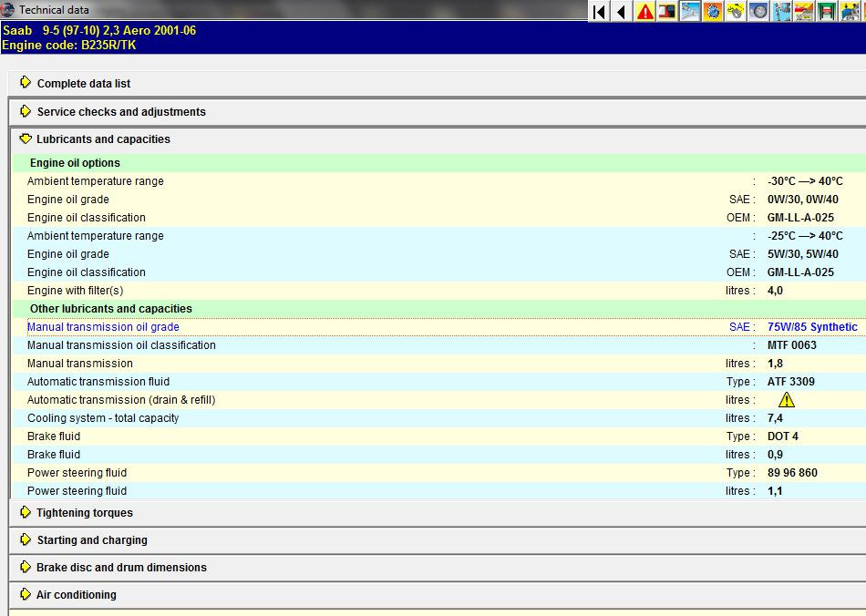The height and width of the screenshot is (616, 866).
Task: Expand Brake disc and drum dimensions
Action: (26, 567)
